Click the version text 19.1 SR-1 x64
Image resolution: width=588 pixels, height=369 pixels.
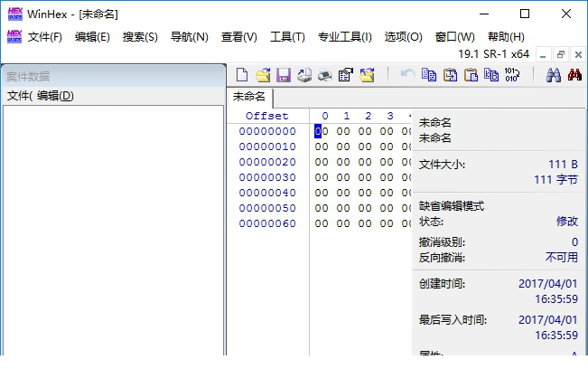(493, 54)
